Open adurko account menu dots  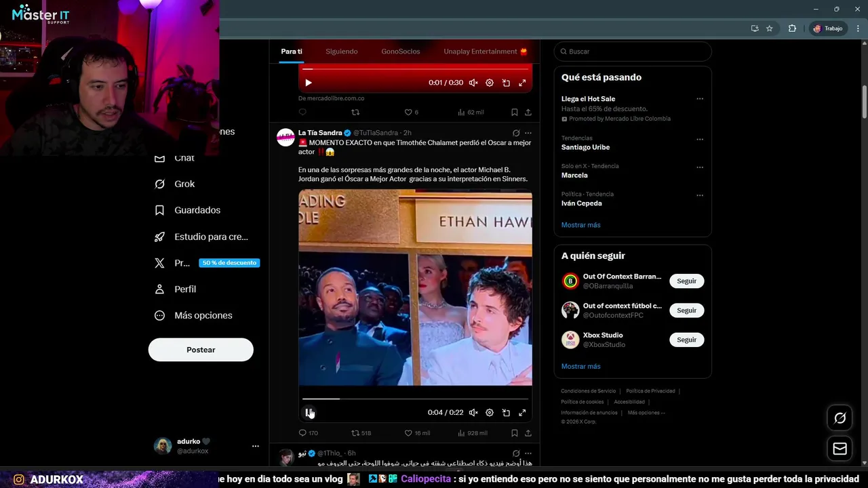(256, 446)
